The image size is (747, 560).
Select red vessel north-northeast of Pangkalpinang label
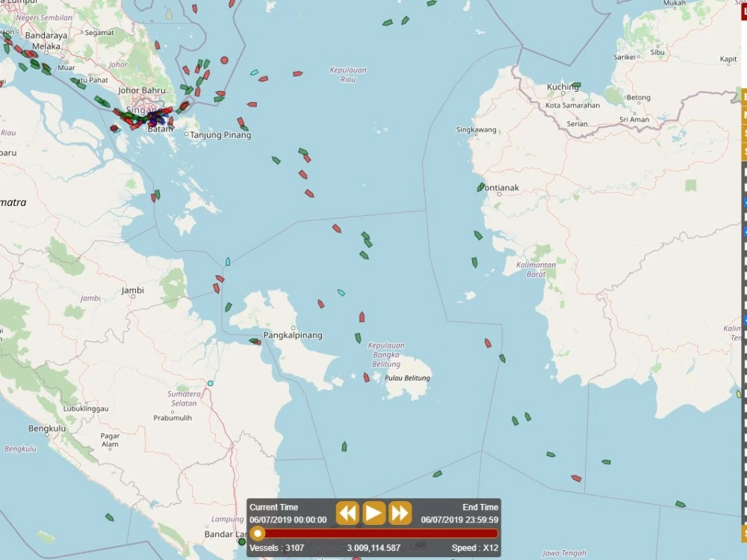(320, 304)
